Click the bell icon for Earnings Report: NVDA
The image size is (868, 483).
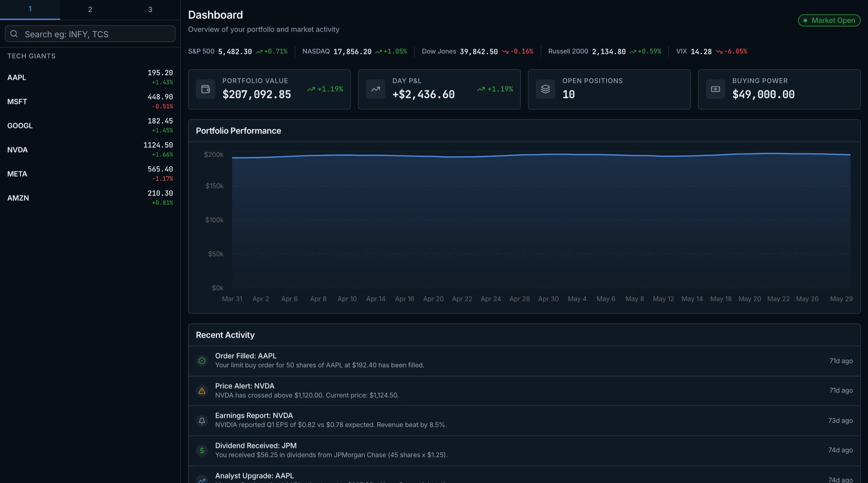202,421
